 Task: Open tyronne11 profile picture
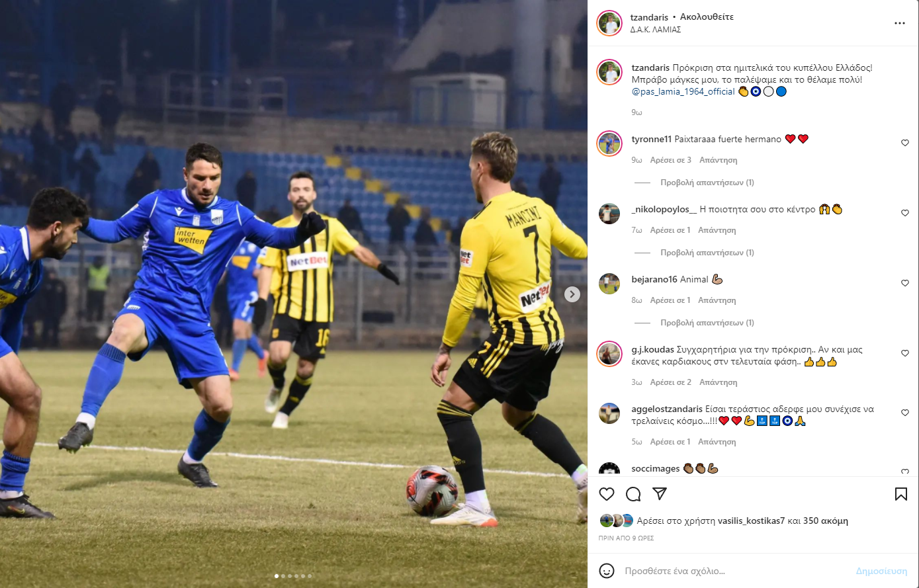[609, 144]
